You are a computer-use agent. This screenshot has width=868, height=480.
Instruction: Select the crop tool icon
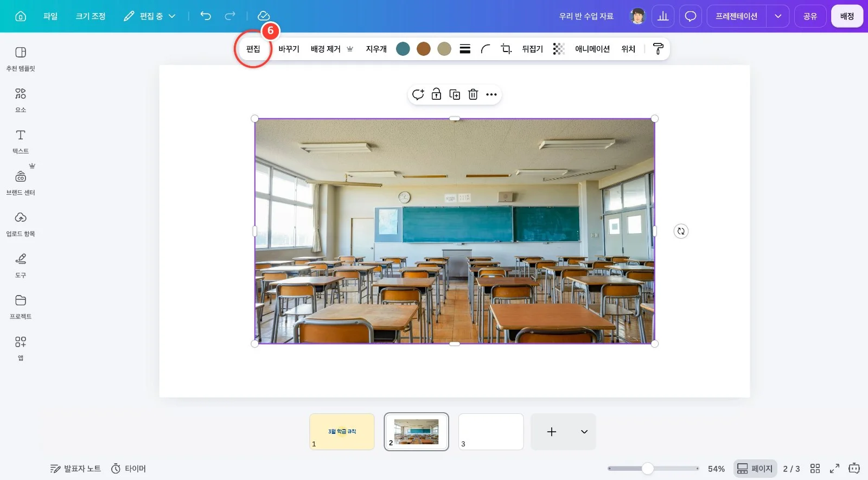[506, 49]
